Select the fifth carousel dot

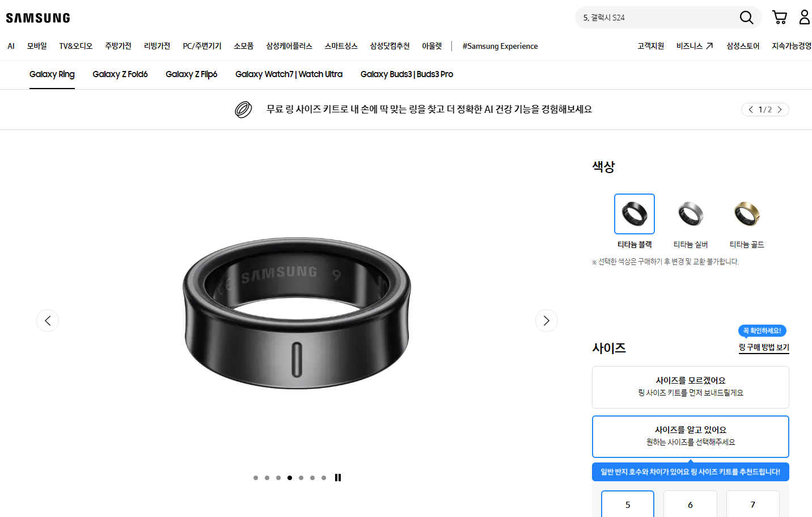pyautogui.click(x=301, y=478)
